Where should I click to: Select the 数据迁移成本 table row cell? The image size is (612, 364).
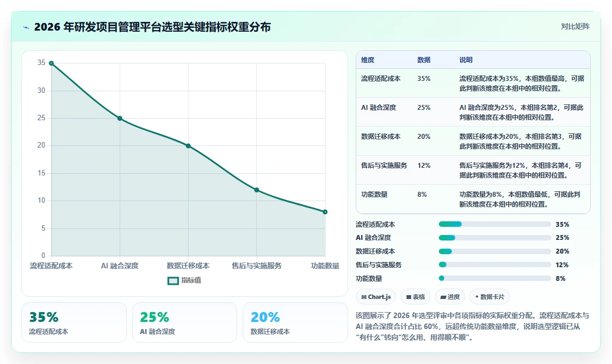380,136
